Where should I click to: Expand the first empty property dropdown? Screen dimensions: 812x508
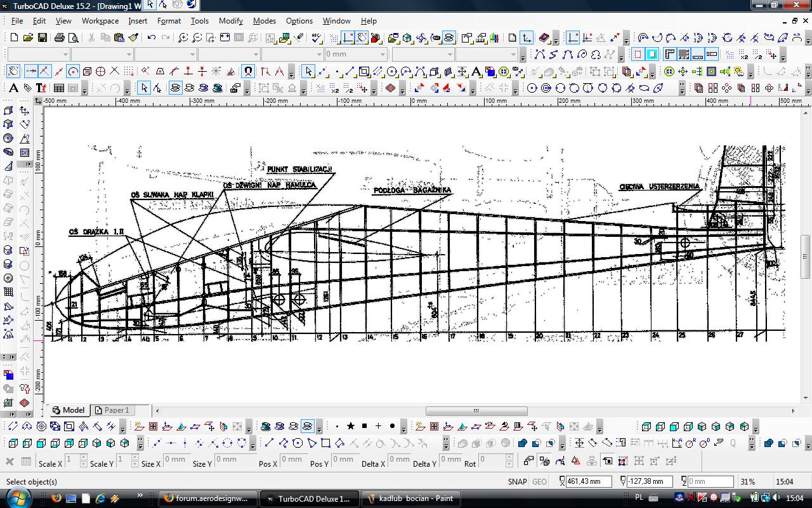click(x=65, y=55)
